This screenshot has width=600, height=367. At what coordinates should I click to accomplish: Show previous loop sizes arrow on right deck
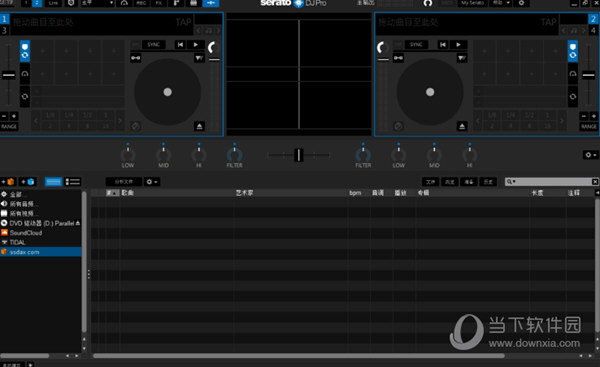point(478,121)
